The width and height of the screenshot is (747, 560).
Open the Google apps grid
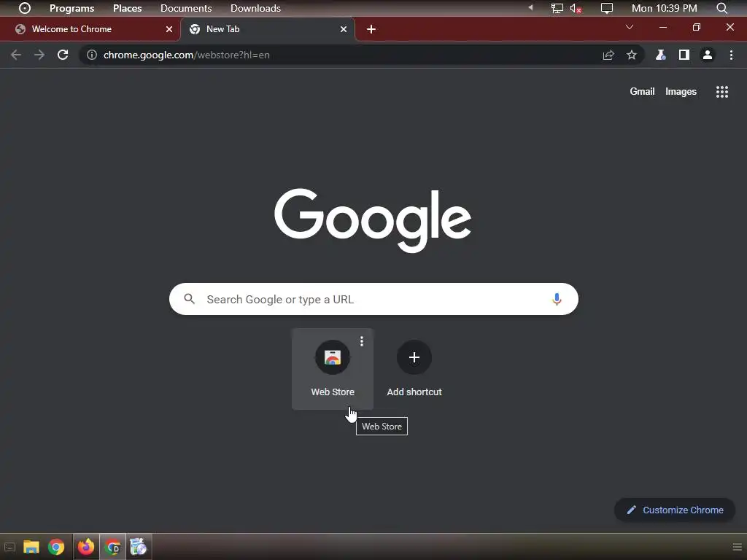click(x=722, y=91)
